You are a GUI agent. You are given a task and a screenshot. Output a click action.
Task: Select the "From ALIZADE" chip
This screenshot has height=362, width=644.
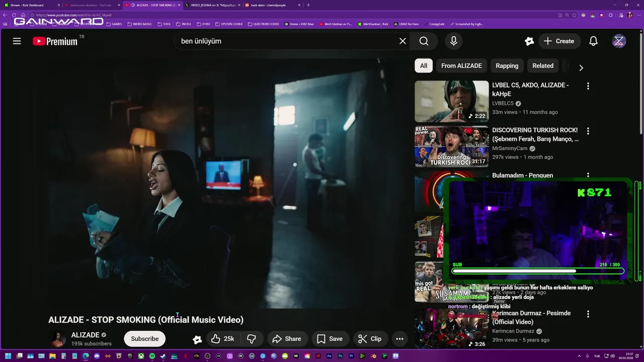[x=461, y=66]
